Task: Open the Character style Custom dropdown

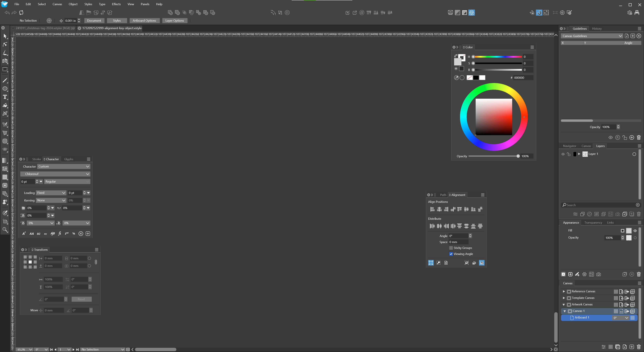Action: tap(64, 166)
